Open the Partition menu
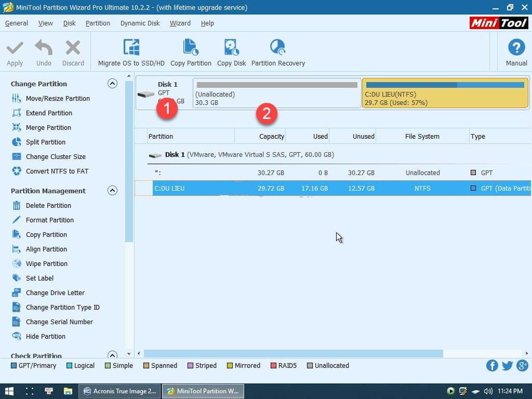The height and width of the screenshot is (399, 532). pos(97,23)
